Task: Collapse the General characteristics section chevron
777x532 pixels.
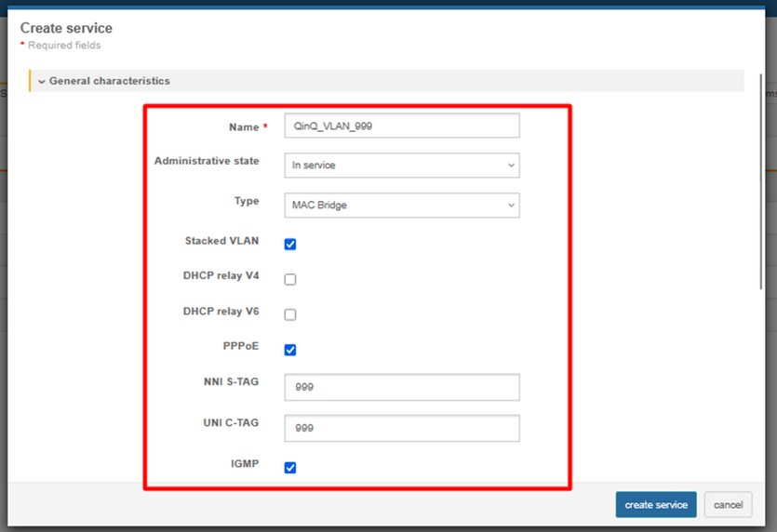Action: (42, 82)
